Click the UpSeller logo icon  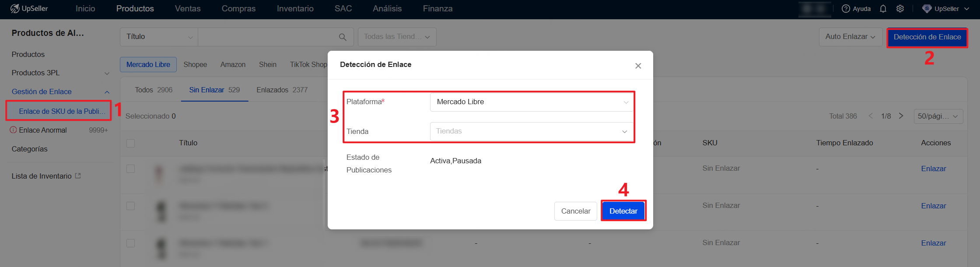click(15, 8)
